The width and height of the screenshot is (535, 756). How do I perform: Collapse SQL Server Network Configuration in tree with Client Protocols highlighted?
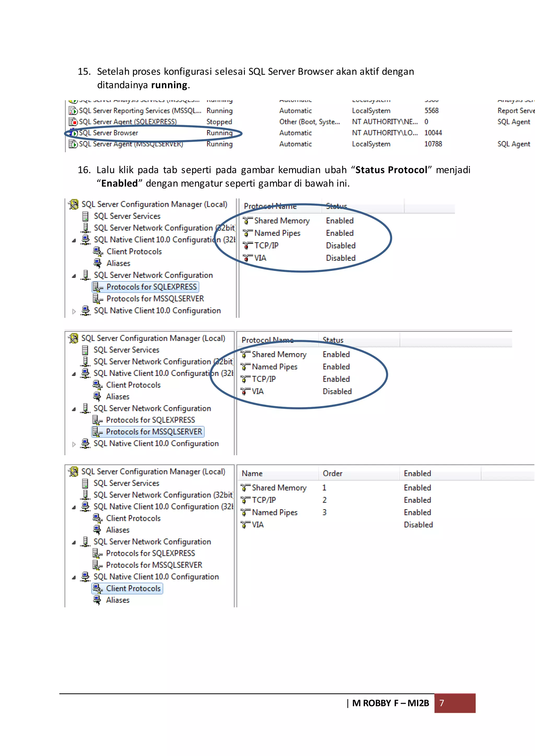pyautogui.click(x=74, y=543)
